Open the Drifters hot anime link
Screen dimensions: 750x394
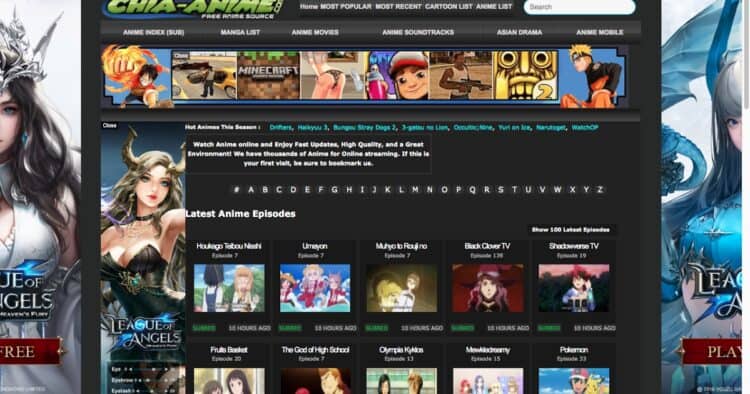280,128
